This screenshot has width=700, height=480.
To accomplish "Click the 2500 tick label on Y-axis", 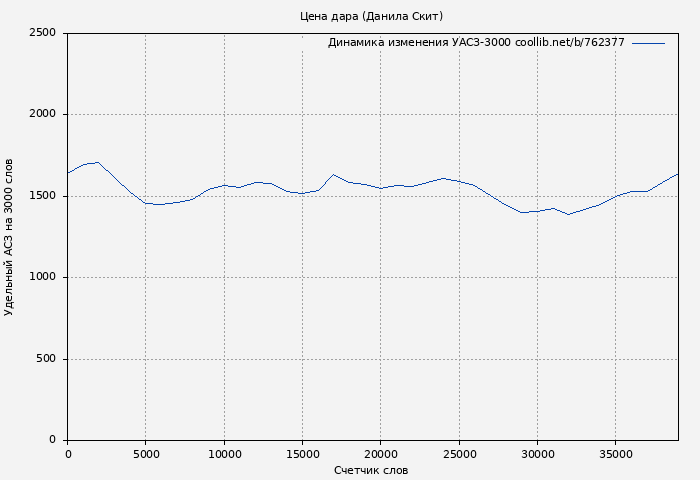I will [42, 33].
